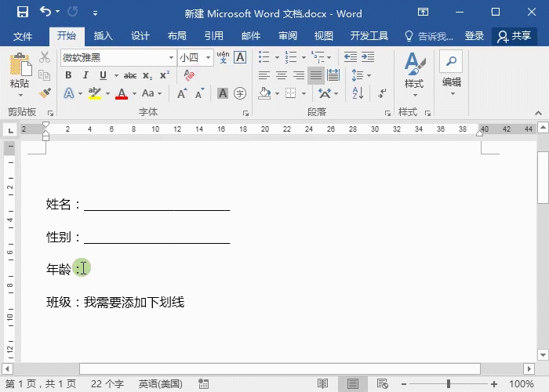Click the Cut scissors icon
Screen dimensions: 549x392
click(45, 57)
